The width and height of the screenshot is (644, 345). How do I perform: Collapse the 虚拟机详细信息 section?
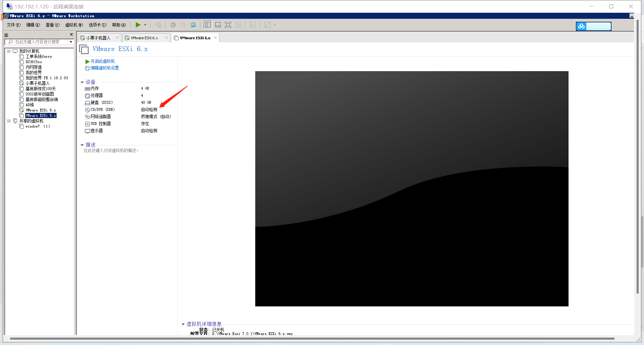[183, 324]
